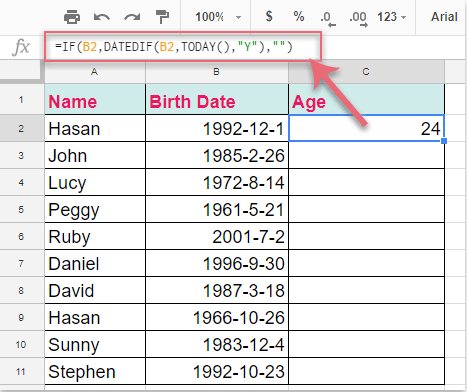Select the cell containing Daniel
The width and height of the screenshot is (467, 392).
tap(95, 263)
